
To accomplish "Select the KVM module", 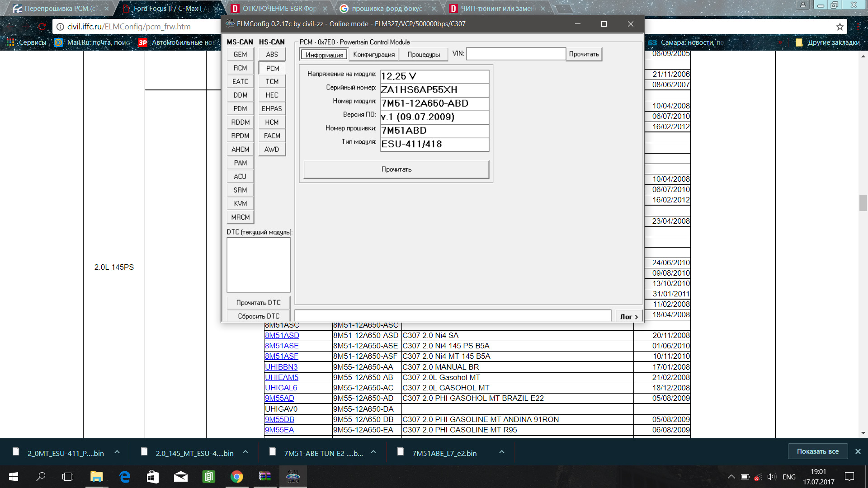I will pyautogui.click(x=240, y=203).
